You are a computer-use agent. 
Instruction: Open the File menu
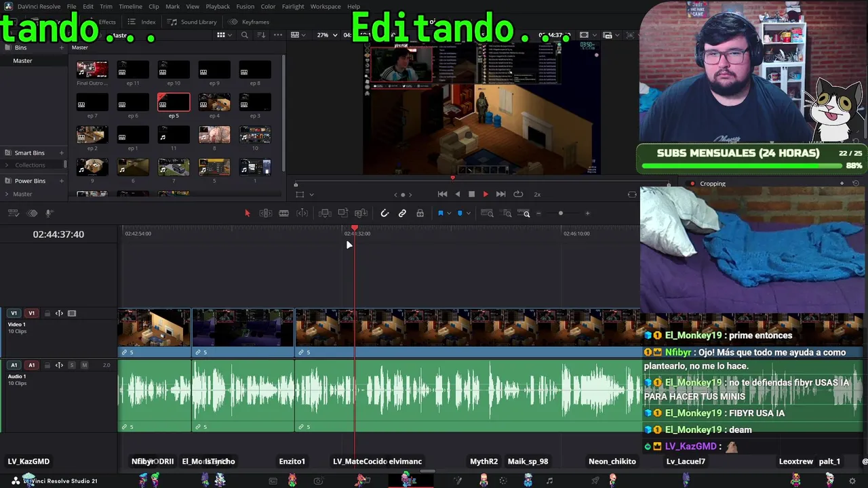pos(71,7)
